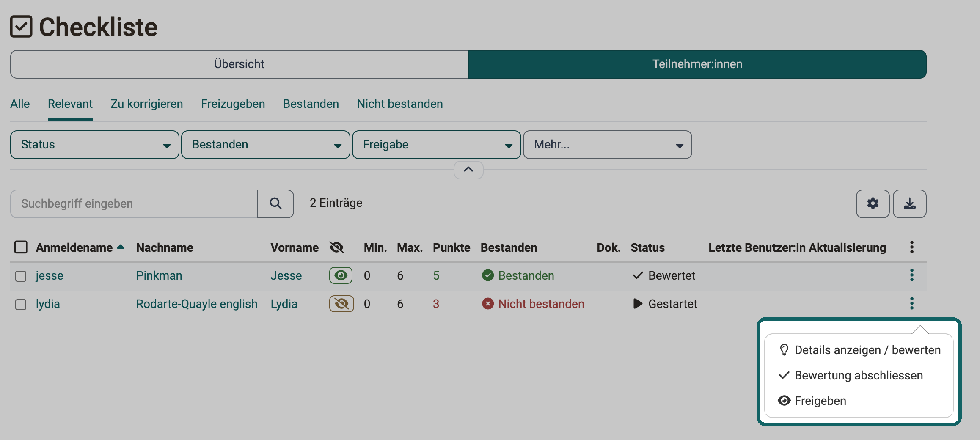This screenshot has width=980, height=440.
Task: Select the Freizugeben filter tab
Action: (233, 104)
